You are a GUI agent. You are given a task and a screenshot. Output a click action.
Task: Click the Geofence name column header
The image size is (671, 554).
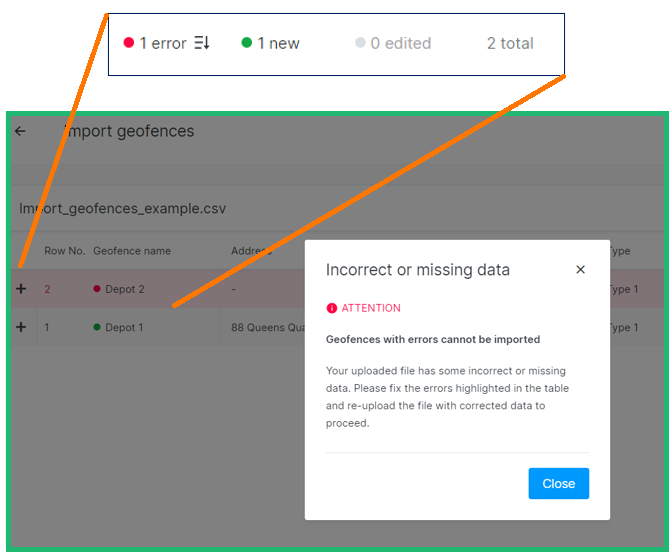tap(132, 251)
